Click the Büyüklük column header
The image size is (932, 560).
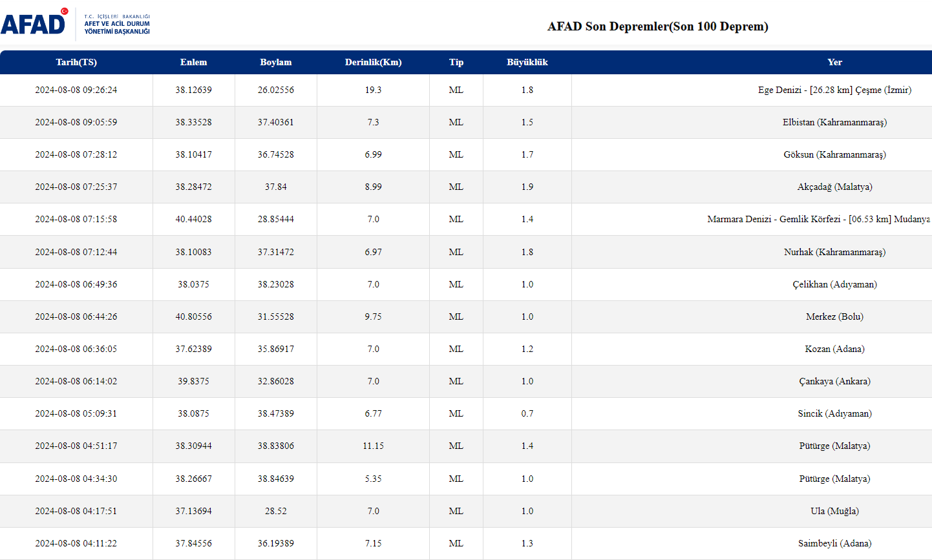pos(527,63)
